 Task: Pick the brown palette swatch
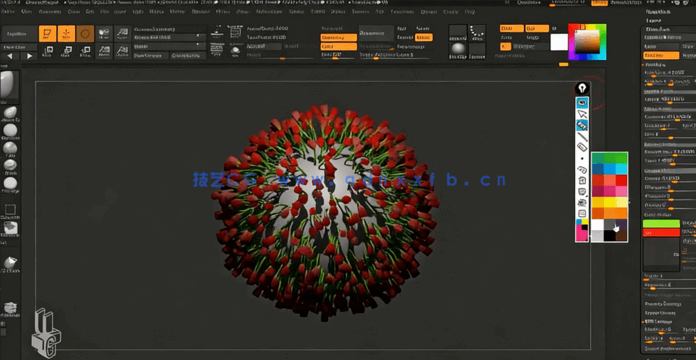point(621,236)
